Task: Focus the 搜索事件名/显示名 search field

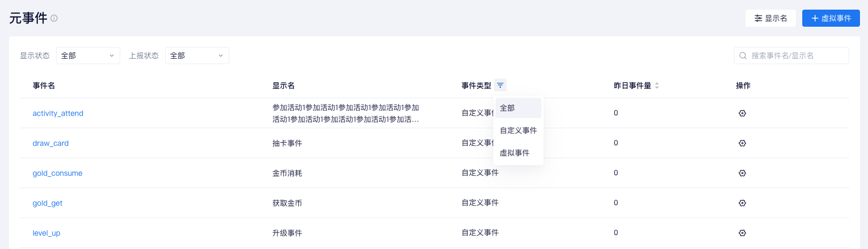Action: click(x=792, y=56)
